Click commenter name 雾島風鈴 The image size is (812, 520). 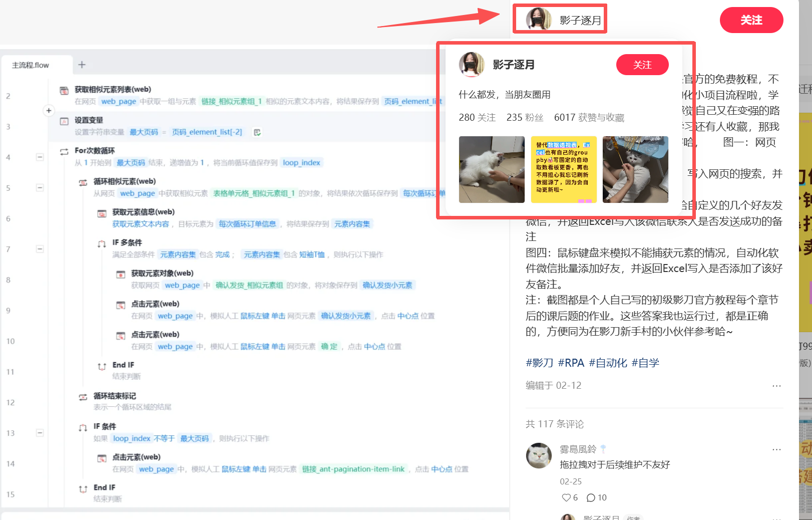click(x=578, y=449)
